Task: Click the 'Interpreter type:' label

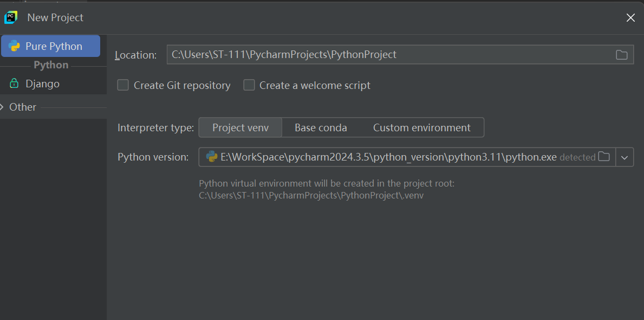Action: click(x=155, y=128)
